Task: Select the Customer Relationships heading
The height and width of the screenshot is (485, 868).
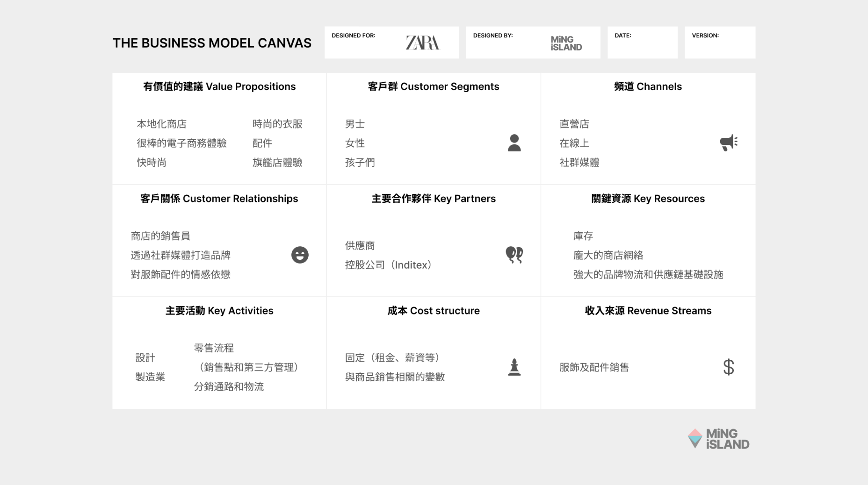Action: (219, 199)
